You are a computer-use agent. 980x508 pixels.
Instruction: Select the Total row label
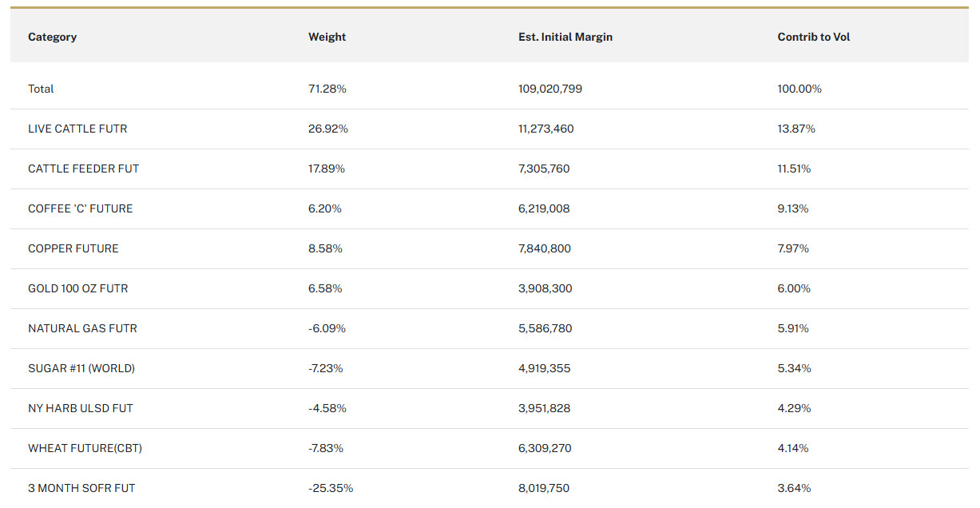(41, 89)
